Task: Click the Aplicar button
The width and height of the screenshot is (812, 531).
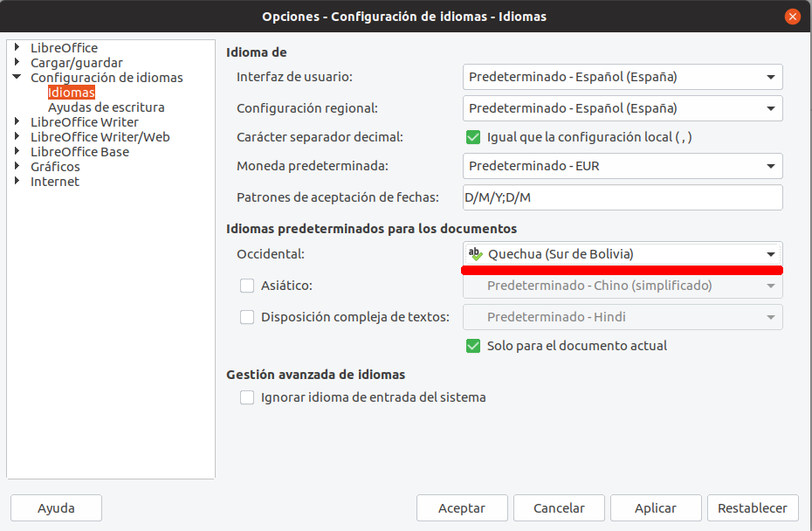Action: [656, 508]
